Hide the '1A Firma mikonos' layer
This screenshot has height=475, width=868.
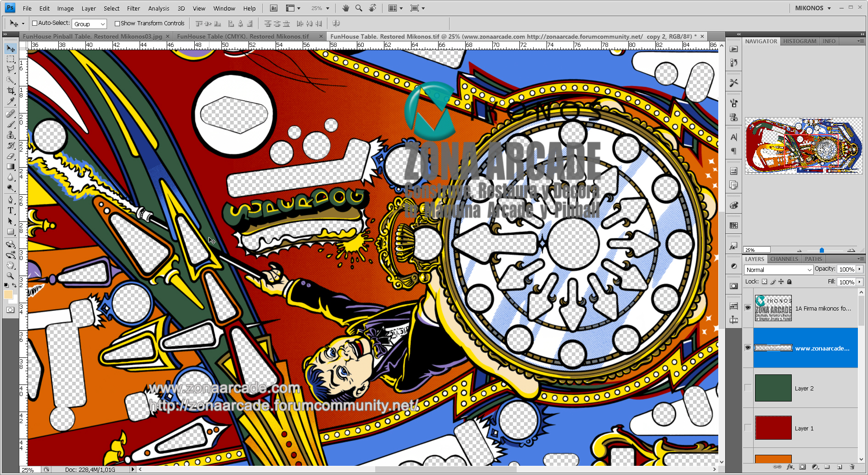(748, 308)
